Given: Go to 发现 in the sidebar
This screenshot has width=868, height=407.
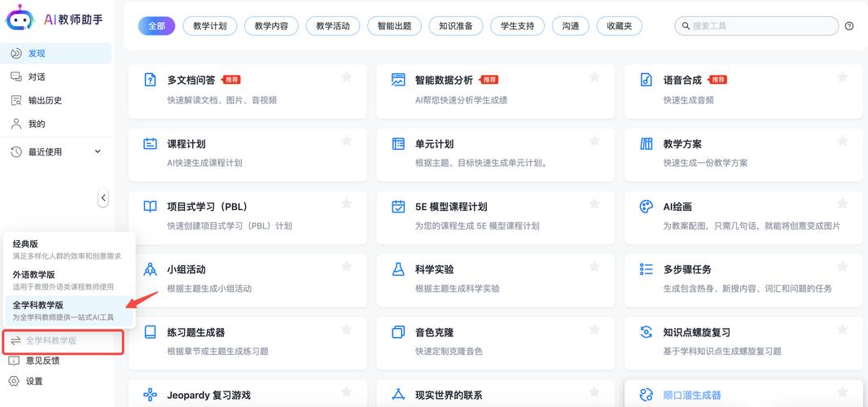Looking at the screenshot, I should coord(56,54).
